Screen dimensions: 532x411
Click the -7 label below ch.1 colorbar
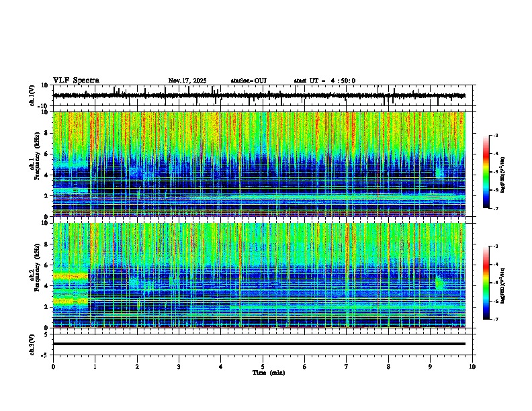[x=495, y=208]
